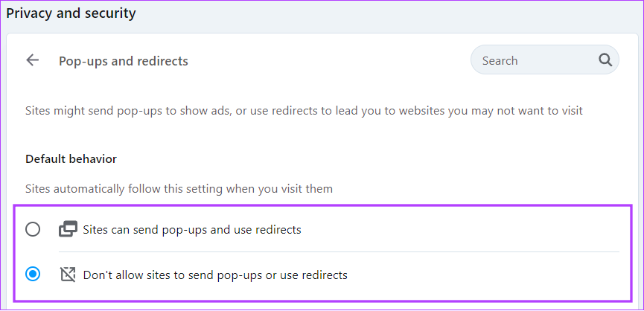644x311 pixels.
Task: Click the magnifying glass search icon
Action: coord(605,60)
